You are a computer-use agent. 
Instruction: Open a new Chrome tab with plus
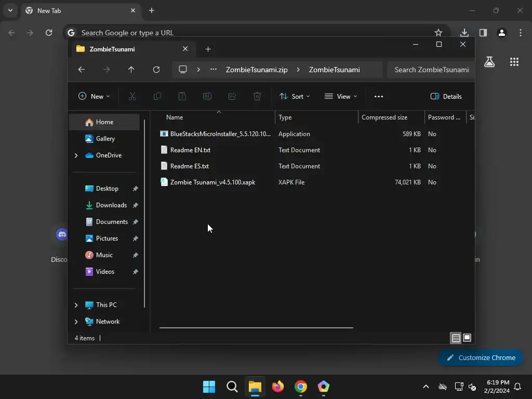pos(152,10)
